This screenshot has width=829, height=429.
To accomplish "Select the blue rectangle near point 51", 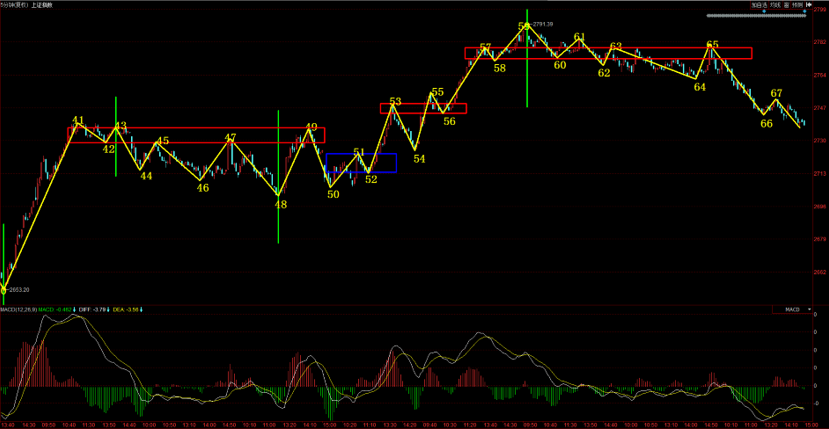I will tap(361, 162).
